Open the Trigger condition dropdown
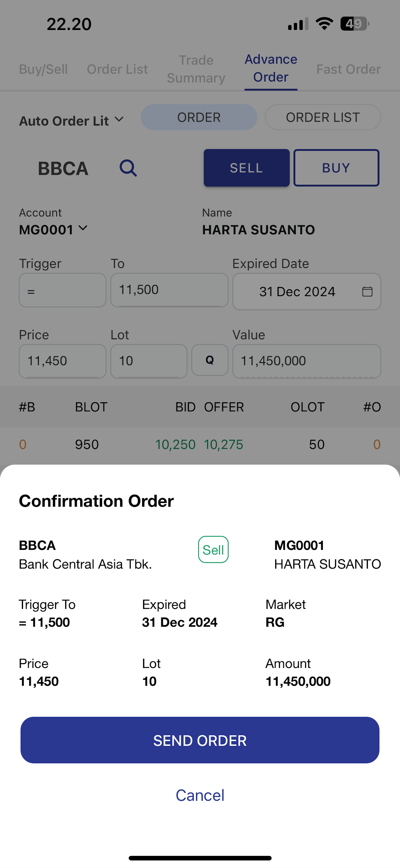Image resolution: width=400 pixels, height=868 pixels. (63, 290)
